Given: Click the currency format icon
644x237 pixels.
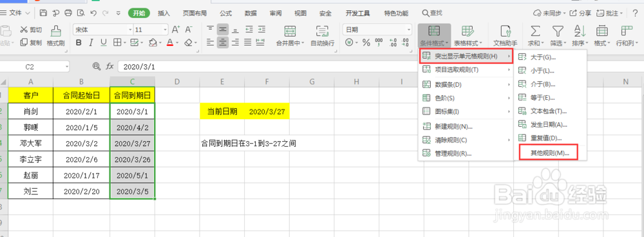Looking at the screenshot, I should tap(349, 43).
